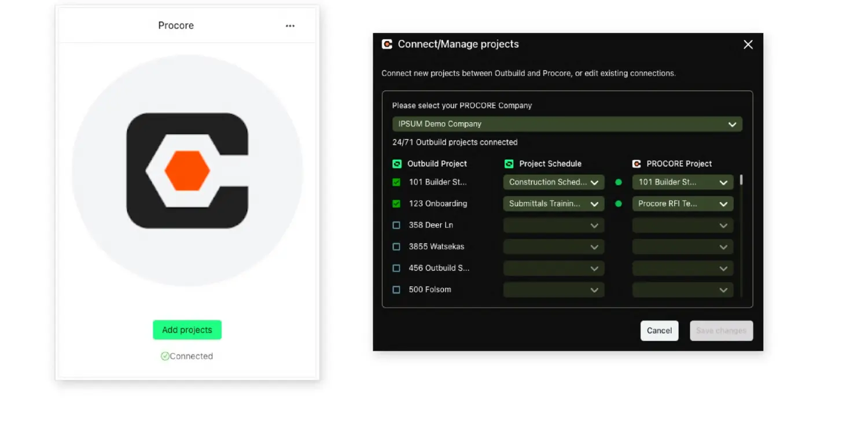The width and height of the screenshot is (868, 434).
Task: Click the green sync indicator for 101 Builder St
Action: click(x=618, y=182)
